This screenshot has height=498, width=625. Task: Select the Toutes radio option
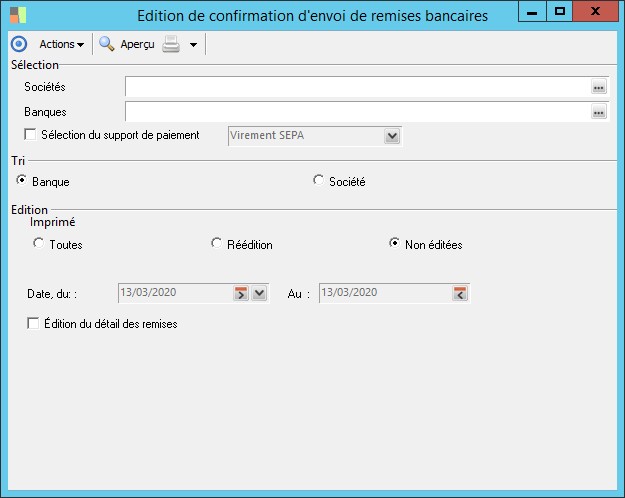[38, 243]
